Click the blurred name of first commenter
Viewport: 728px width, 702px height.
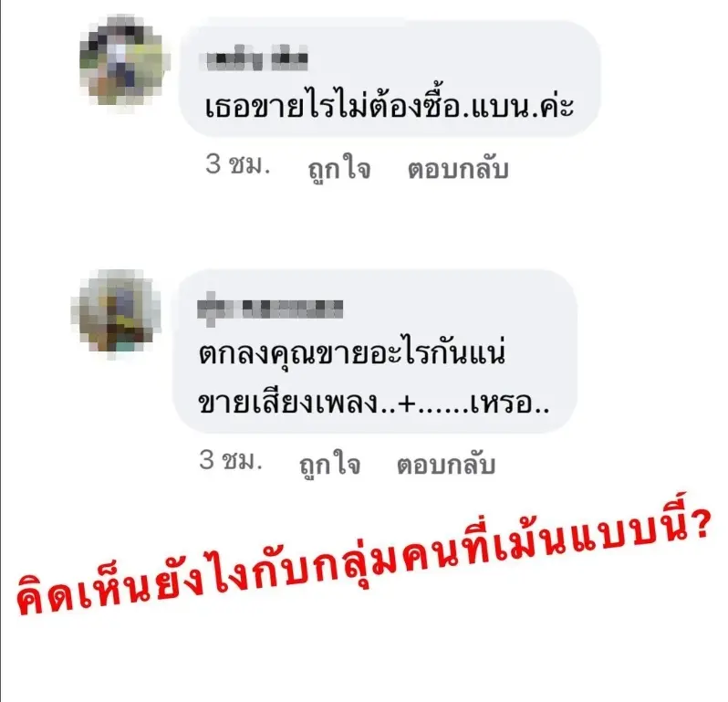pyautogui.click(x=254, y=58)
